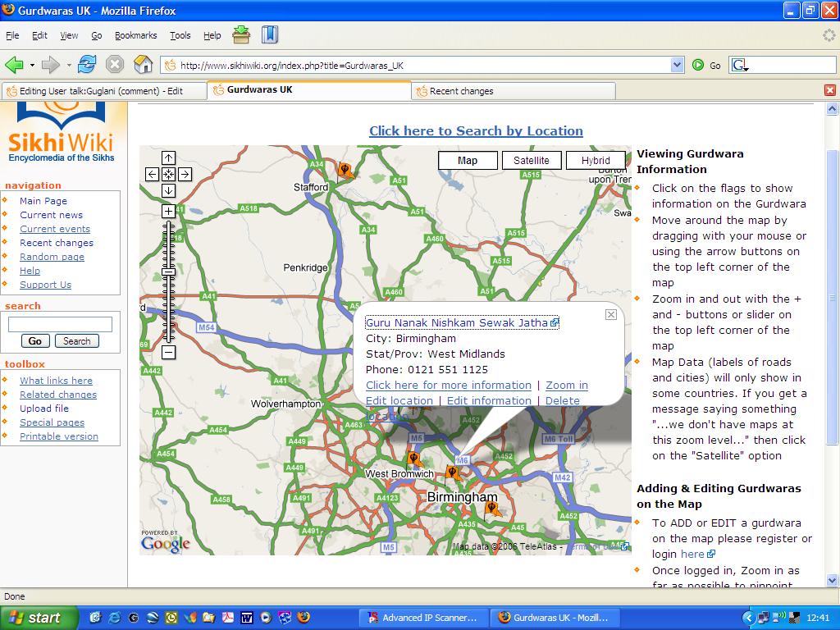Select the Map view button

point(468,160)
